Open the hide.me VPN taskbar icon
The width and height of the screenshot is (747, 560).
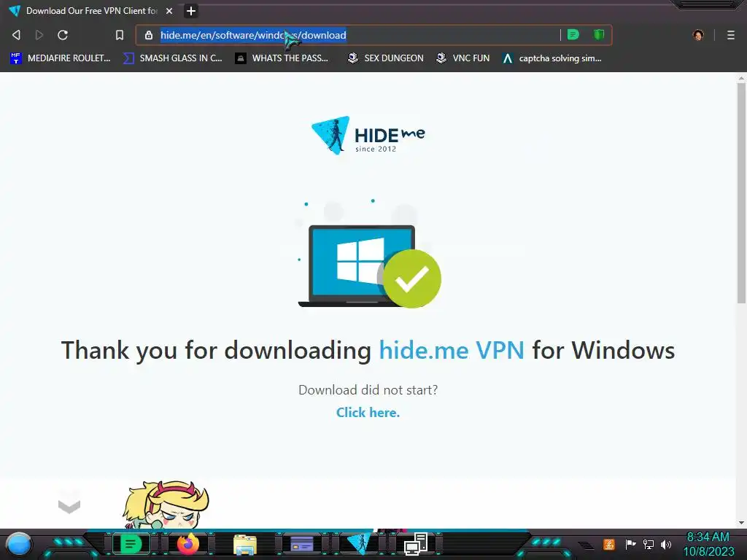tap(359, 542)
